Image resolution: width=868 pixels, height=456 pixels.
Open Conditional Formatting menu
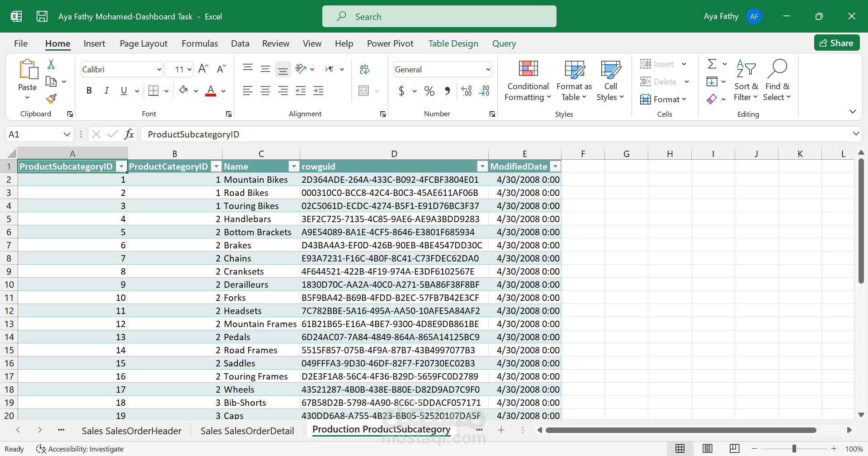point(528,81)
